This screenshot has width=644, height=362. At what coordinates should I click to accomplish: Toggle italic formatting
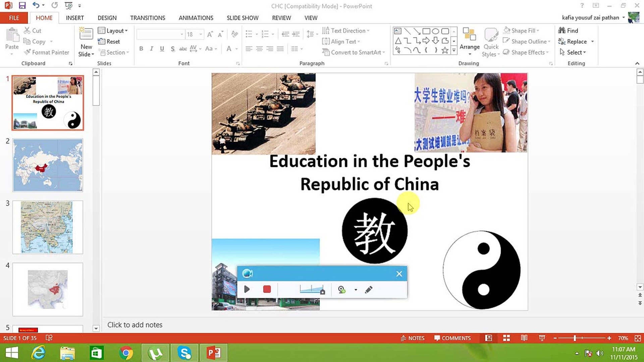(151, 49)
